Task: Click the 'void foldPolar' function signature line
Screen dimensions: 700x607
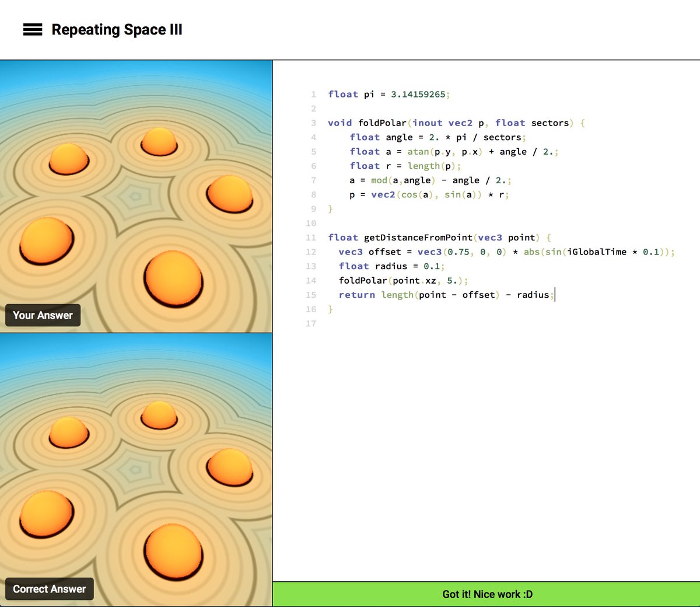Action: click(x=457, y=123)
